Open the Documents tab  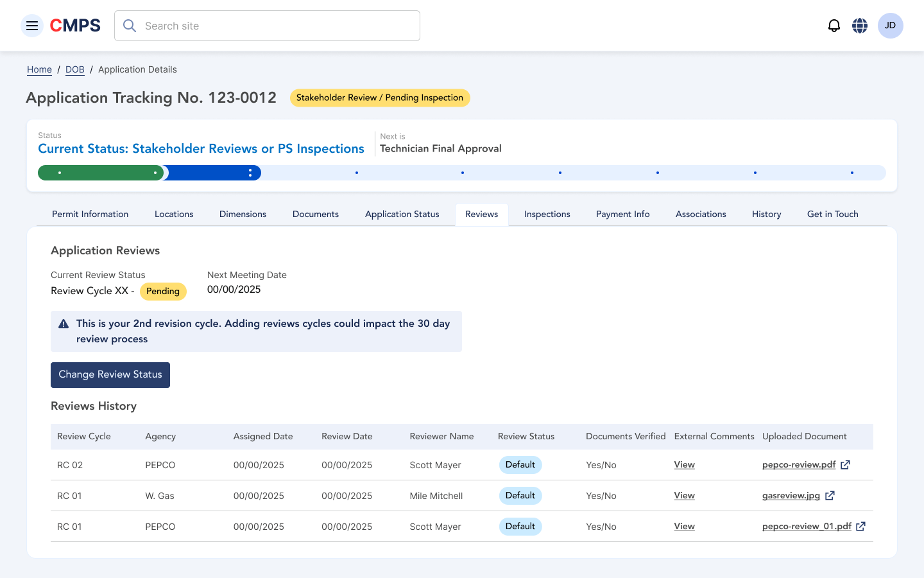tap(315, 215)
